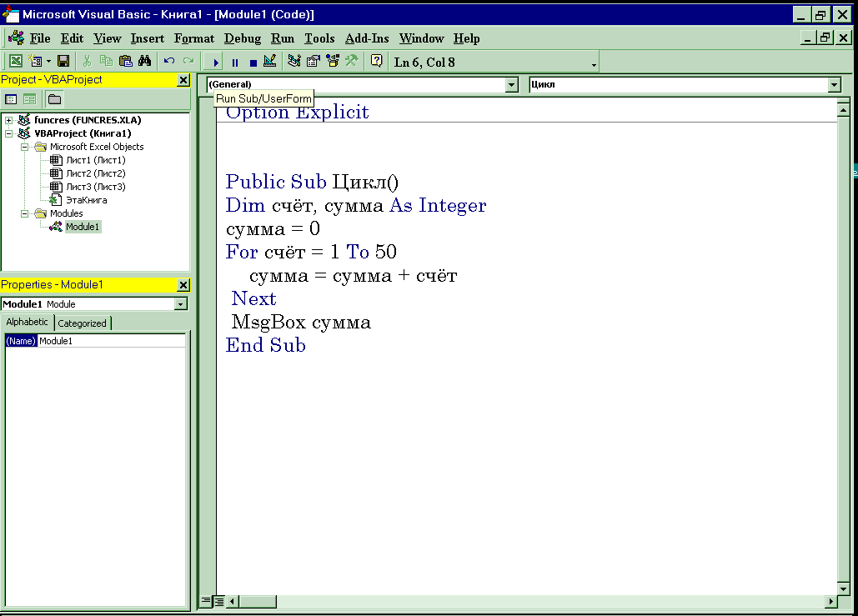The image size is (858, 616).
Task: Open the Цикл procedure dropdown
Action: click(834, 85)
